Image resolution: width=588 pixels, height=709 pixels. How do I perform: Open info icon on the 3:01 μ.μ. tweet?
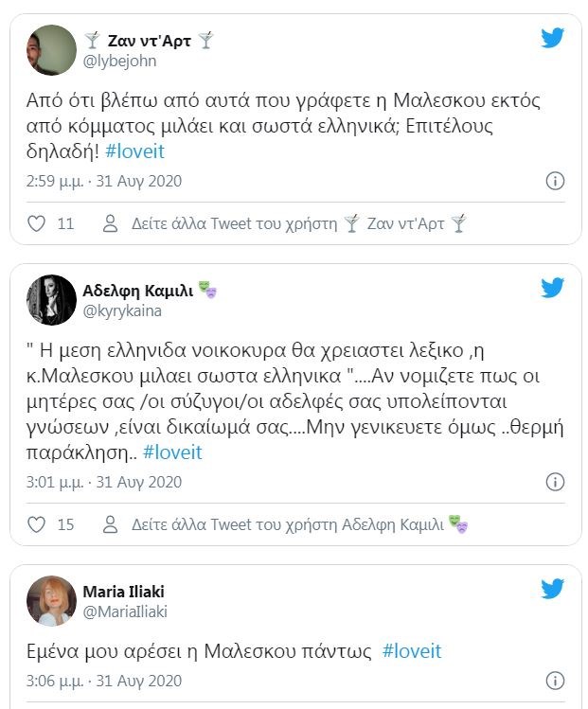pos(556,482)
